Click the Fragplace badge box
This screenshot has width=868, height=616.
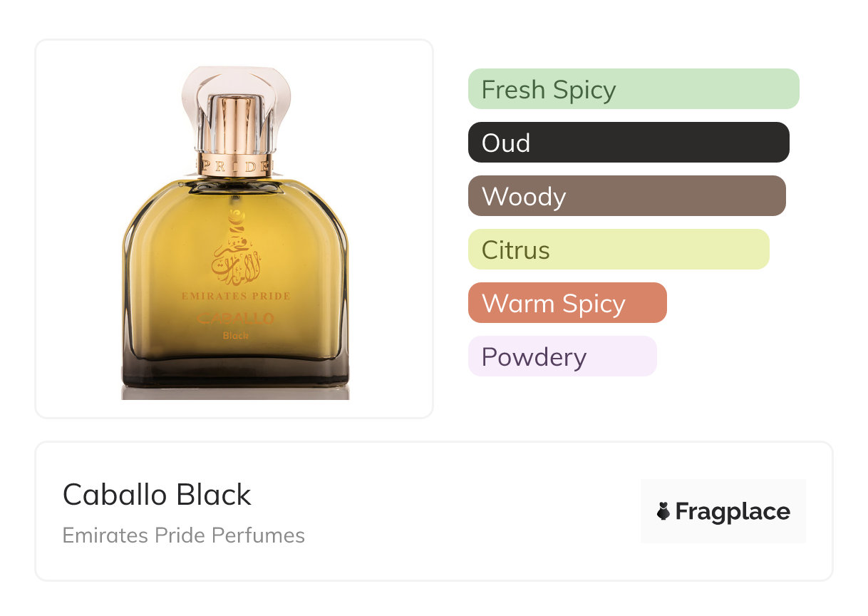[x=723, y=511]
